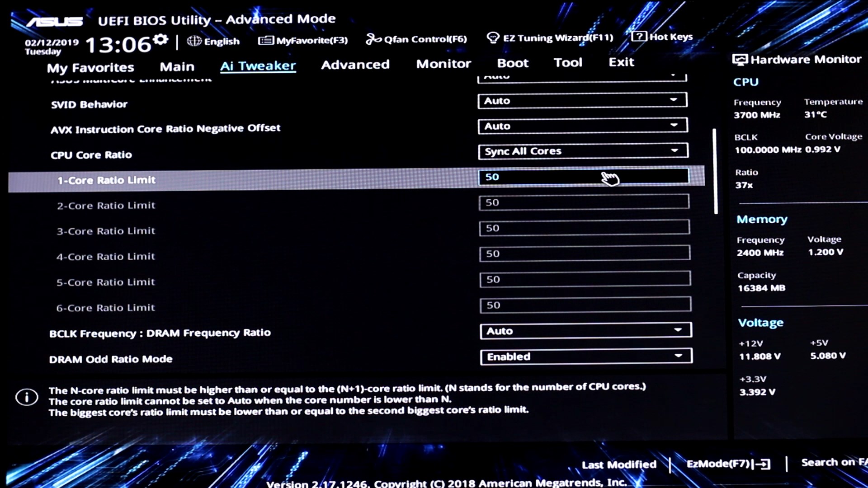Expand AVX Instruction Core Ratio Negative Offset dropdown

pyautogui.click(x=583, y=126)
